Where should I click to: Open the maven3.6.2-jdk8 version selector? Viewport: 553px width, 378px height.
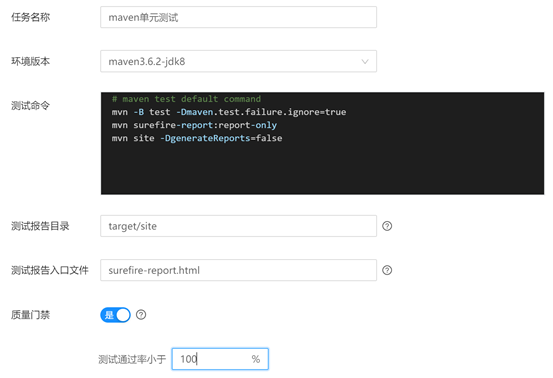(x=238, y=61)
